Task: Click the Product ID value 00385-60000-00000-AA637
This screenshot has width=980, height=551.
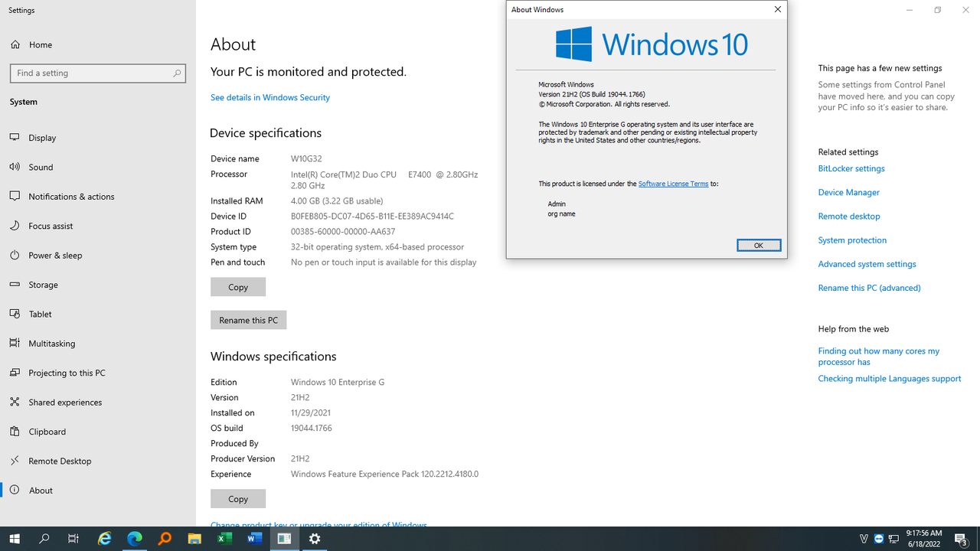Action: [x=343, y=231]
